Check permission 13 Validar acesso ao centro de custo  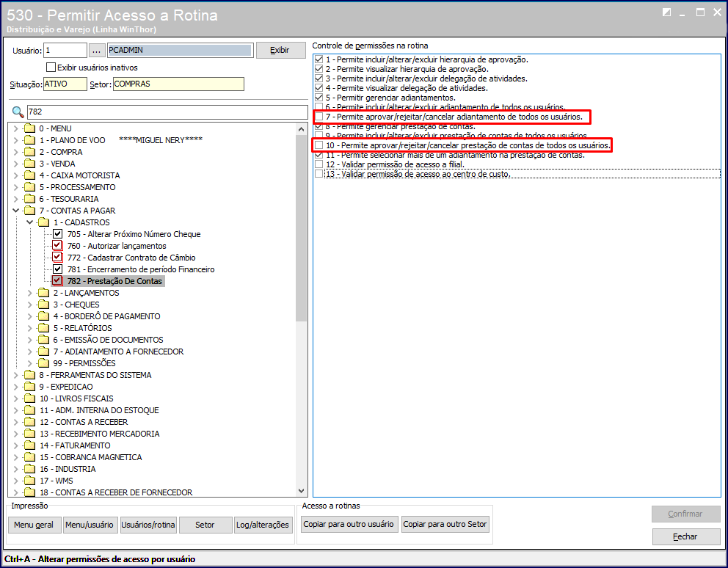[319, 174]
